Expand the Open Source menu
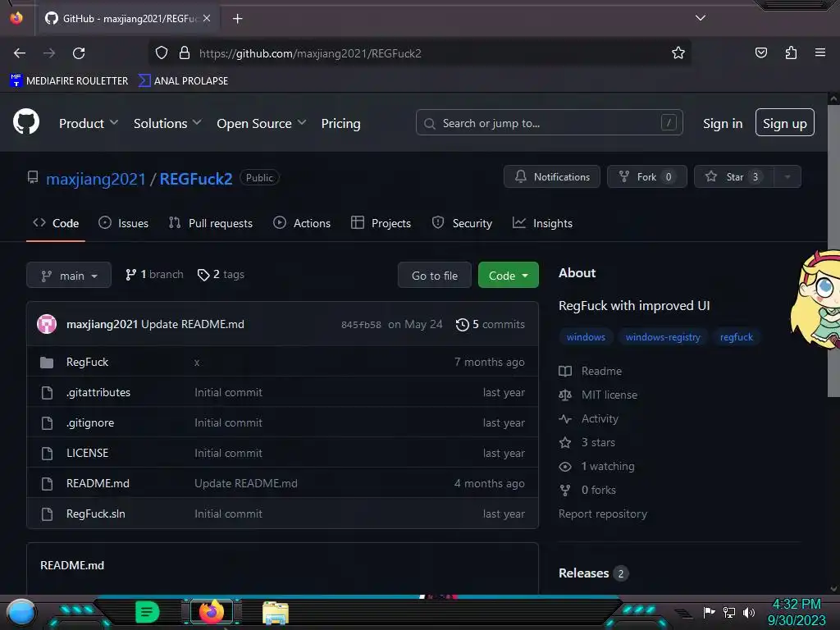 262,123
